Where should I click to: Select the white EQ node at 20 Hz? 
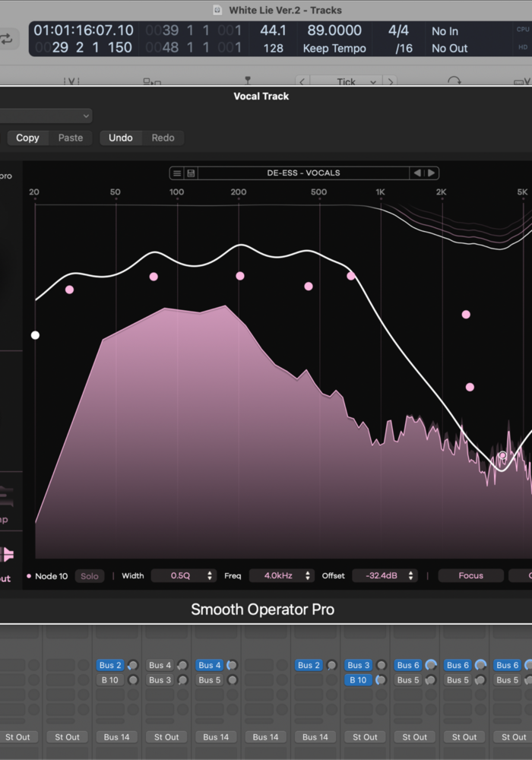click(35, 335)
